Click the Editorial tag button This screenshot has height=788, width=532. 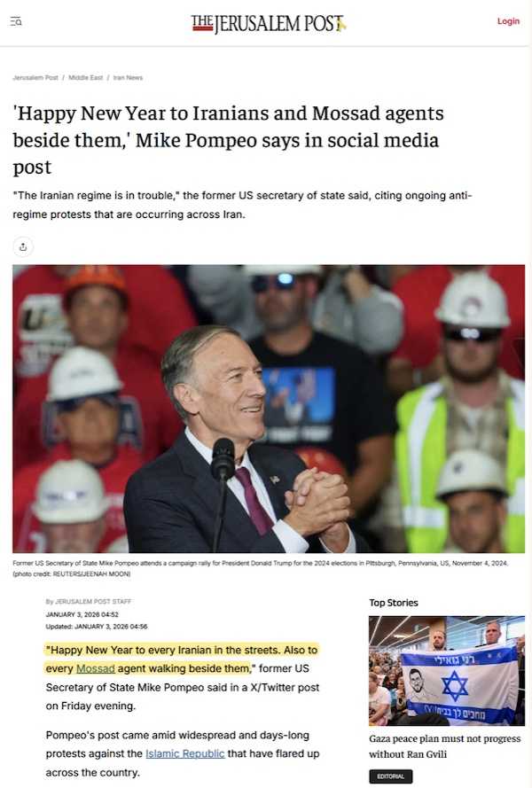coord(391,776)
